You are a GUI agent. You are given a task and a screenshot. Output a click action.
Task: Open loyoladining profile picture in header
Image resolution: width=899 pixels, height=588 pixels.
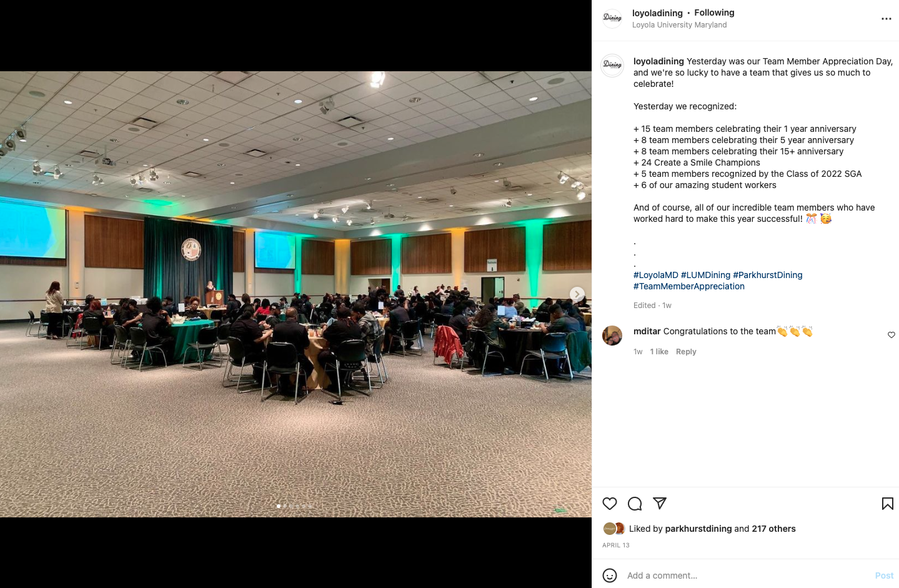coord(612,18)
